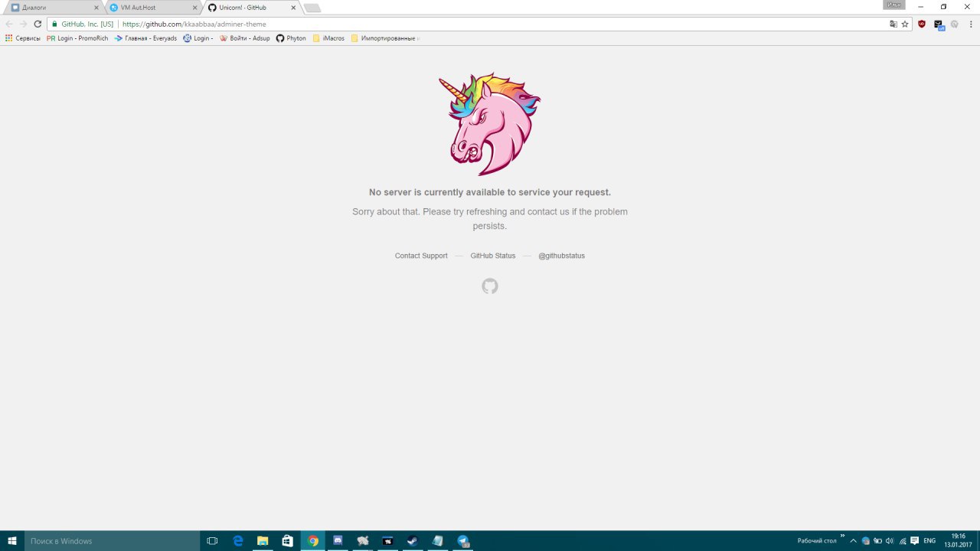Switch to the Диалоги tab
Screen dimensions: 980x551
[54, 8]
